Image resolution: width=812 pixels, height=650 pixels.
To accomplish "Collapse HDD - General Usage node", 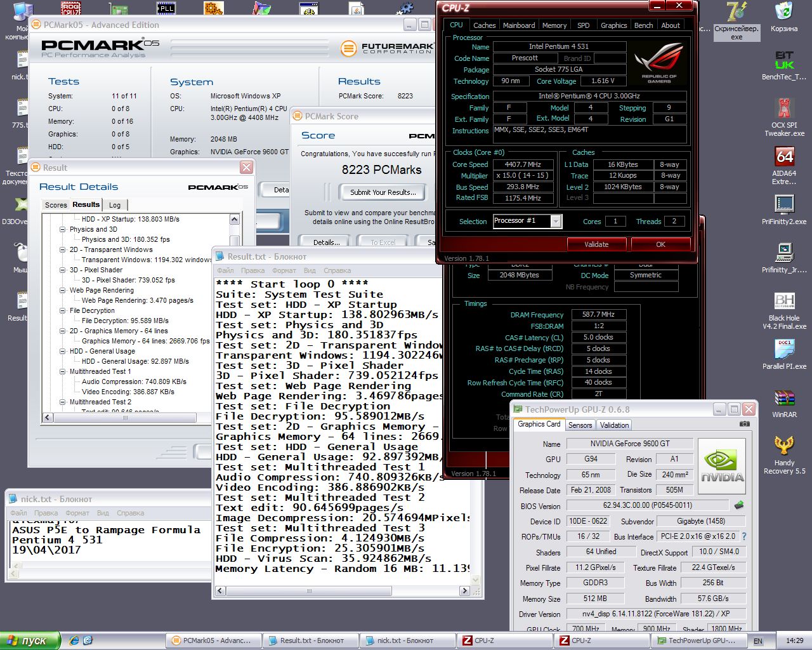I will 63,351.
